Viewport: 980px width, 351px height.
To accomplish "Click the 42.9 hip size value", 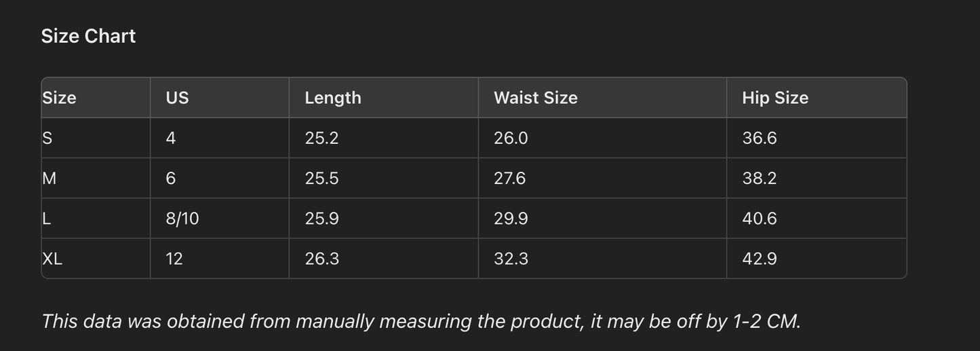I will click(760, 259).
